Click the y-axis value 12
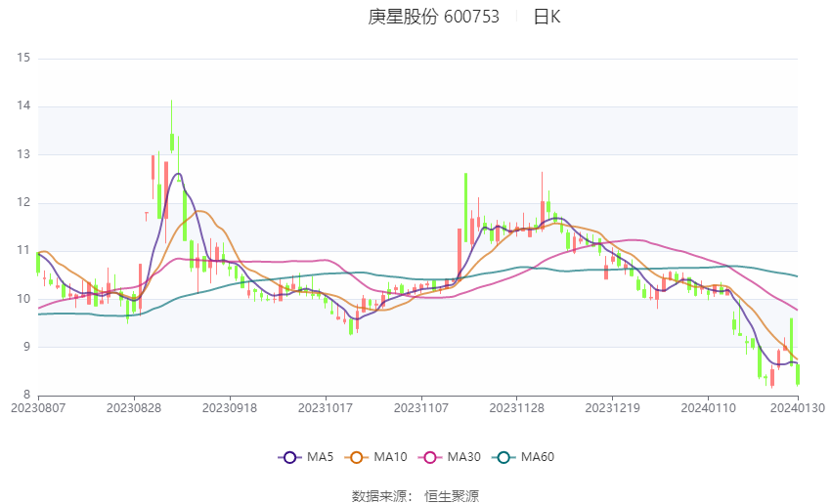 point(23,203)
